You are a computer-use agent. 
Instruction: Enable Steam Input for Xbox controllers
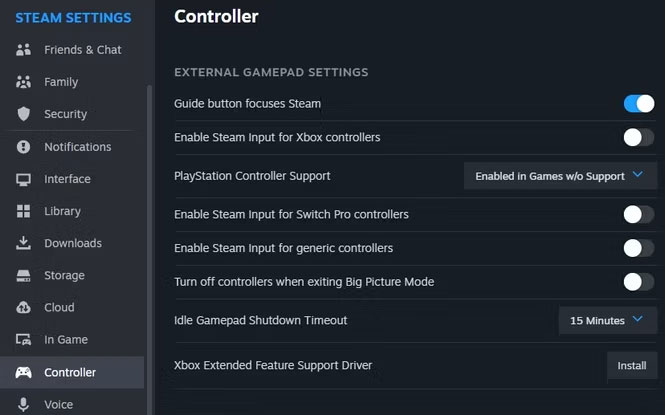(638, 137)
